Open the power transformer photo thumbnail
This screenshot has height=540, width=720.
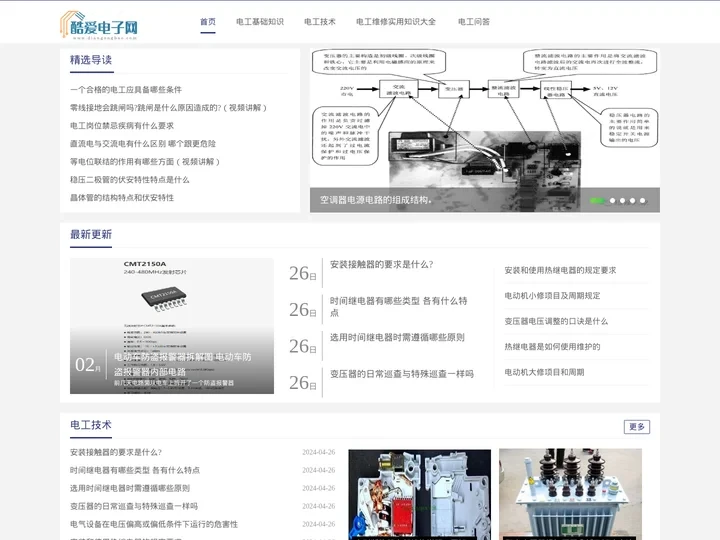[x=570, y=495]
